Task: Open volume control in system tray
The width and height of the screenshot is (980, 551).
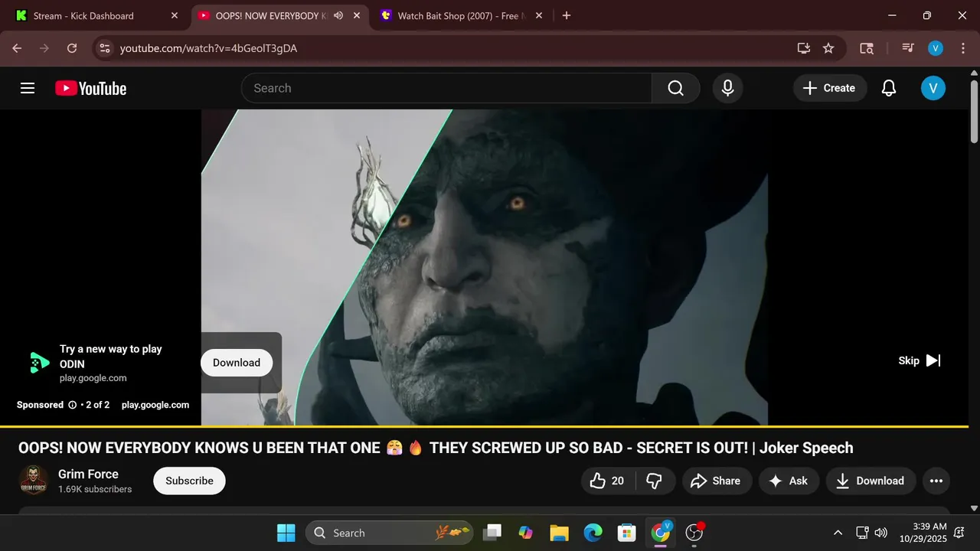Action: [x=881, y=533]
